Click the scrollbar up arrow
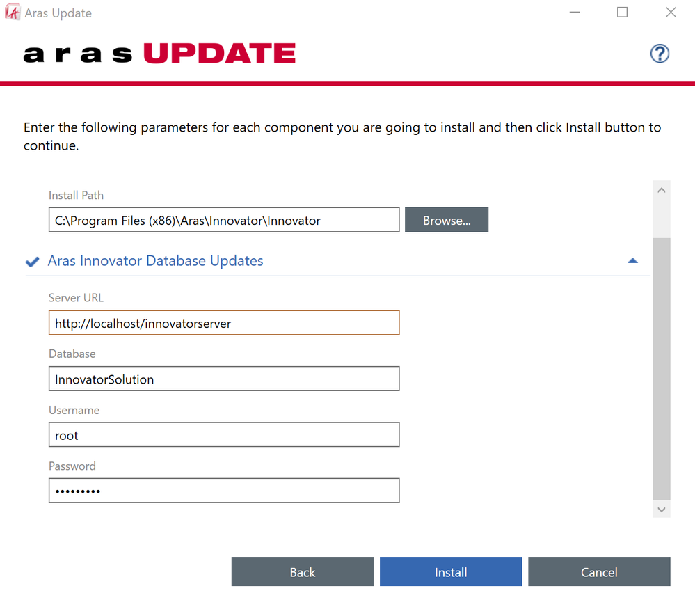695x616 pixels. 661,190
